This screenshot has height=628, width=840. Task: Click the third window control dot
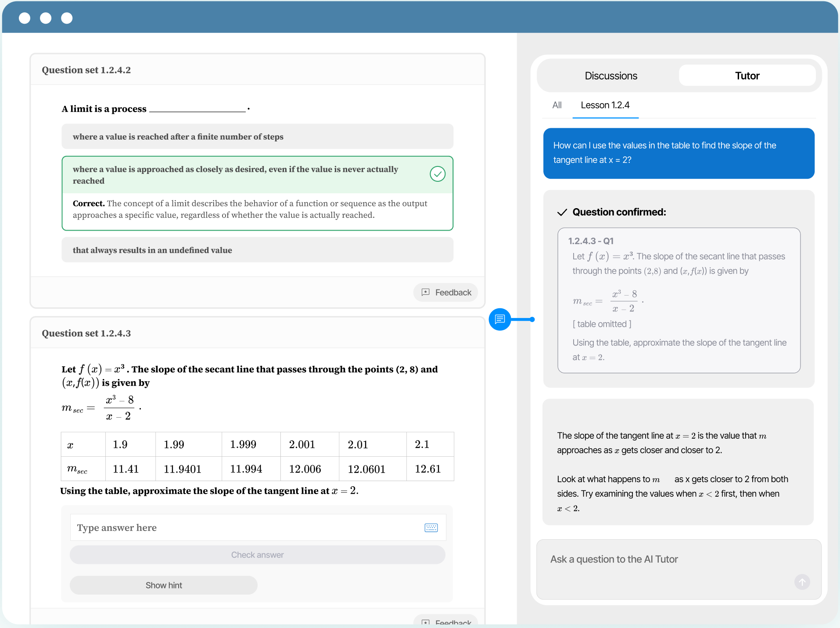point(67,18)
